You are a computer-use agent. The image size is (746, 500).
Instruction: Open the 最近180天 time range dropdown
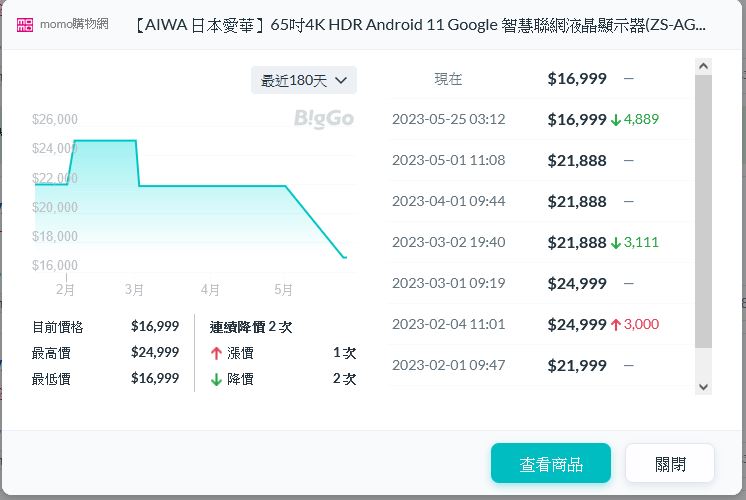[x=304, y=80]
